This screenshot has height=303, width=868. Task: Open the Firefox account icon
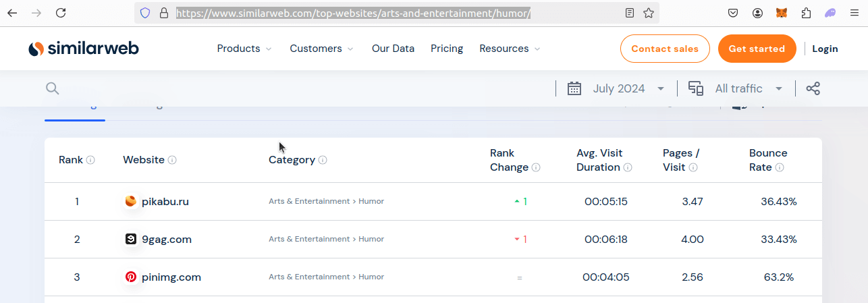click(x=758, y=13)
